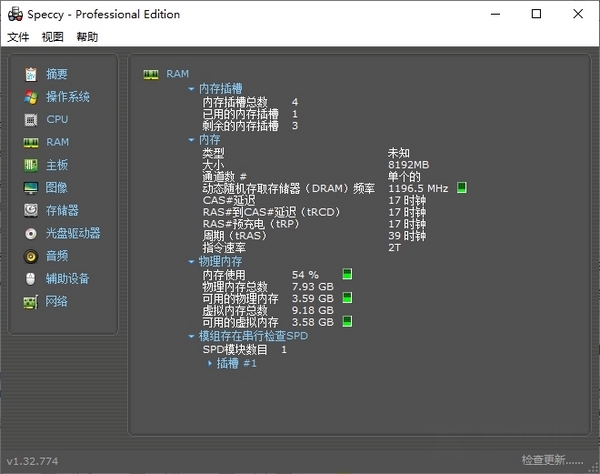
Task: Go to the 摘要 summary page
Action: pyautogui.click(x=57, y=74)
